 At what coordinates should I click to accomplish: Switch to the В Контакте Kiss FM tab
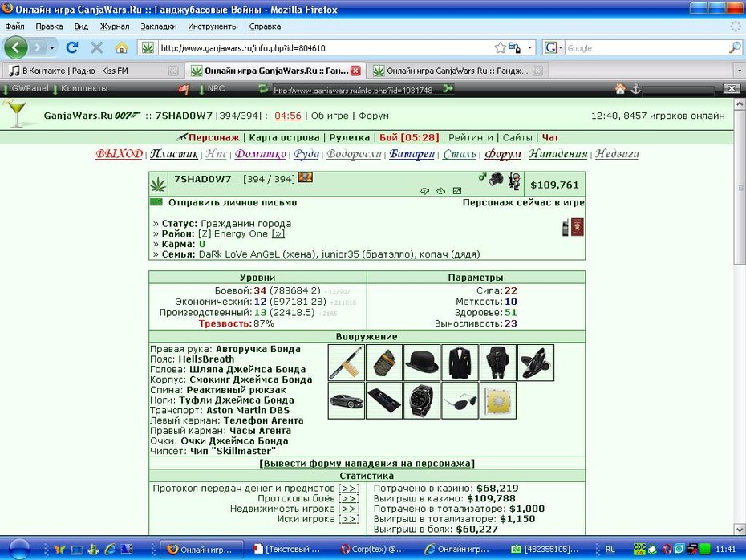point(91,71)
